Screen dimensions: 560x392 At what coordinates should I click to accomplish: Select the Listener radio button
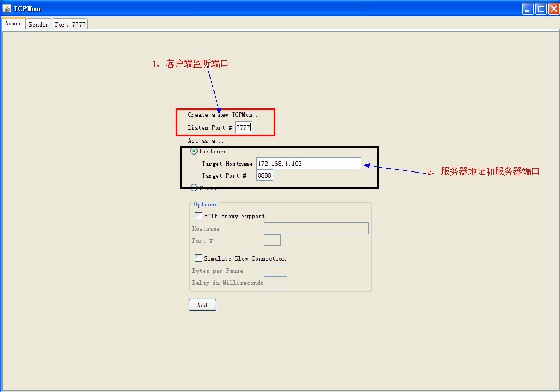coord(194,151)
